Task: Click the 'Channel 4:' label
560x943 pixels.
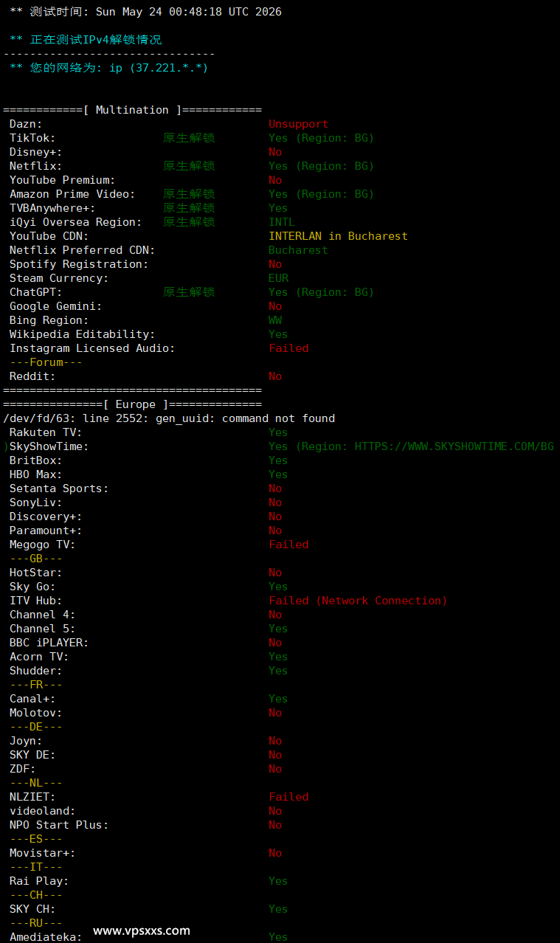Action: [43, 615]
